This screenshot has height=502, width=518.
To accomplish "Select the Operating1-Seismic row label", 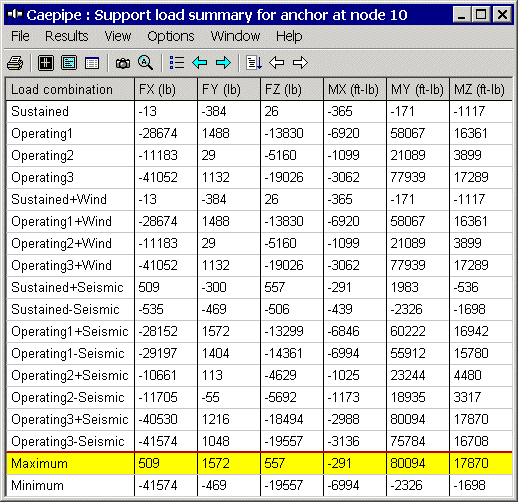I will [x=68, y=353].
